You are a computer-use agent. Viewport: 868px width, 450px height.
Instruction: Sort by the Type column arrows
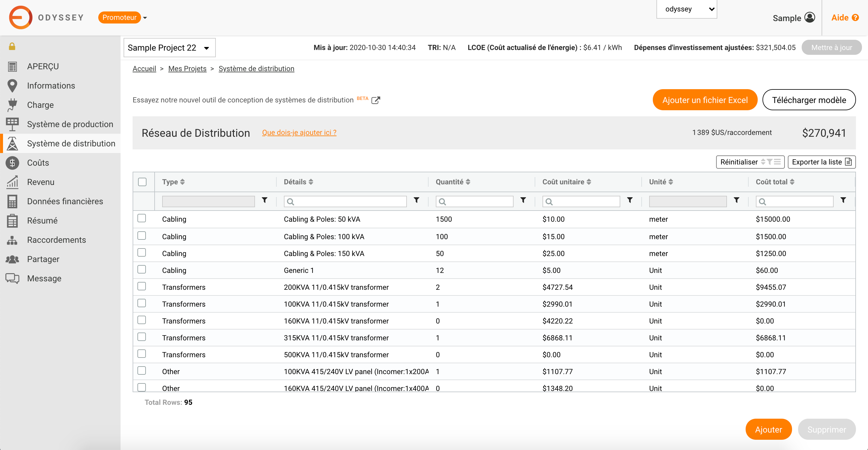(x=182, y=182)
